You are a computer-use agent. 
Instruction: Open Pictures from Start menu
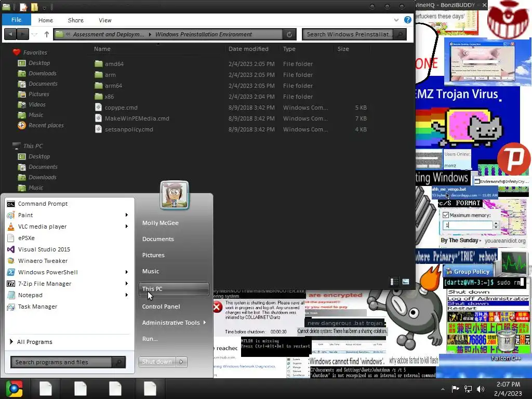153,255
